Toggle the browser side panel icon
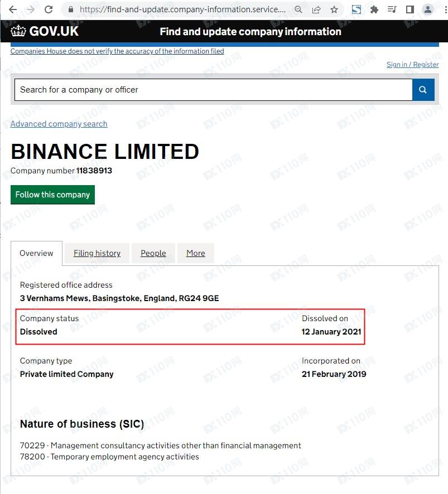 pos(410,9)
